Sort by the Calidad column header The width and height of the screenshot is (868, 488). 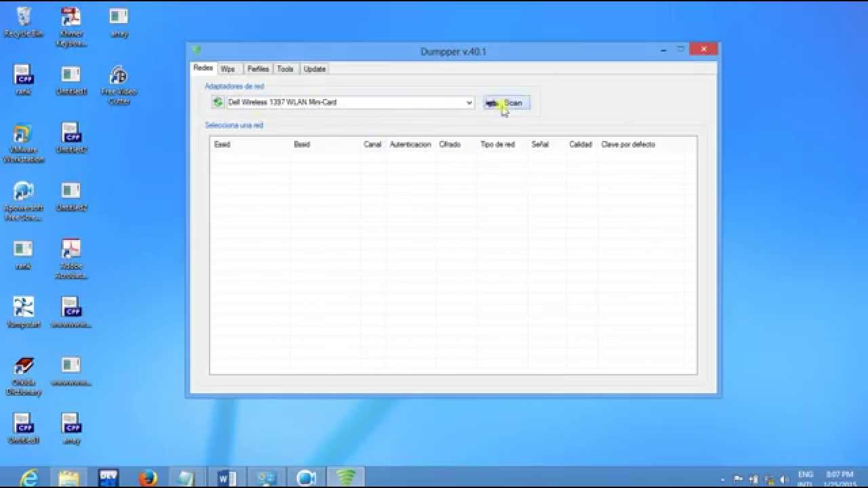[x=582, y=144]
